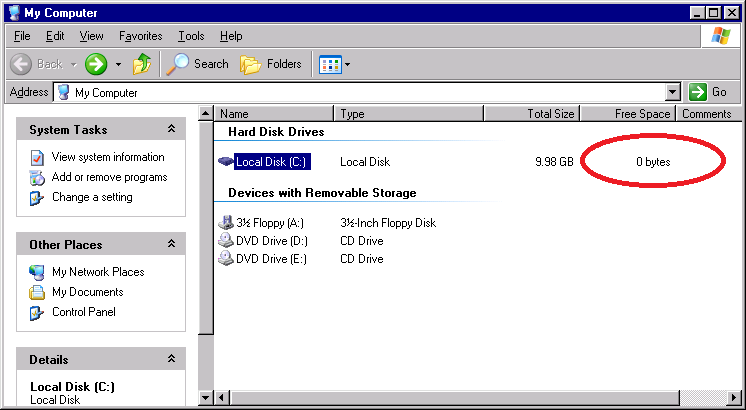Select the 3½ Floppy (A:) drive
This screenshot has width=746, height=410.
click(269, 223)
